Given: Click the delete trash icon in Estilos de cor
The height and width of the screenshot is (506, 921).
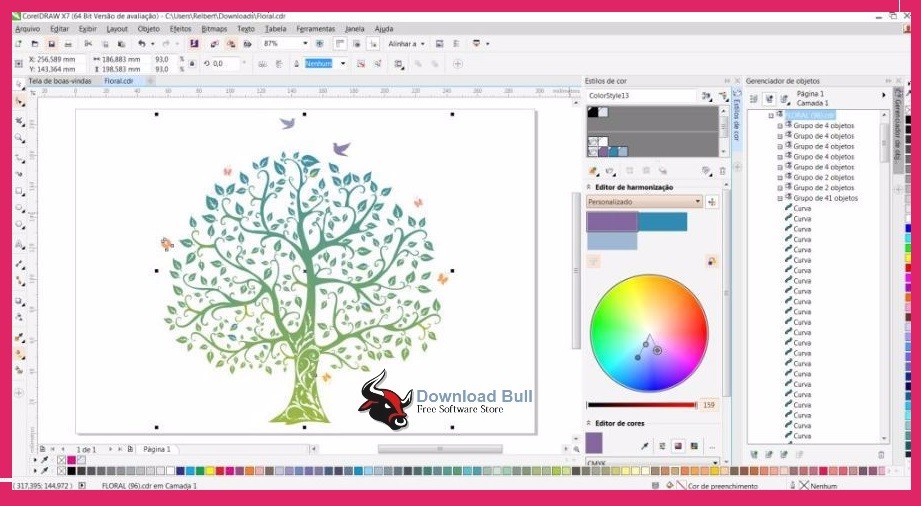Looking at the screenshot, I should pos(722,171).
